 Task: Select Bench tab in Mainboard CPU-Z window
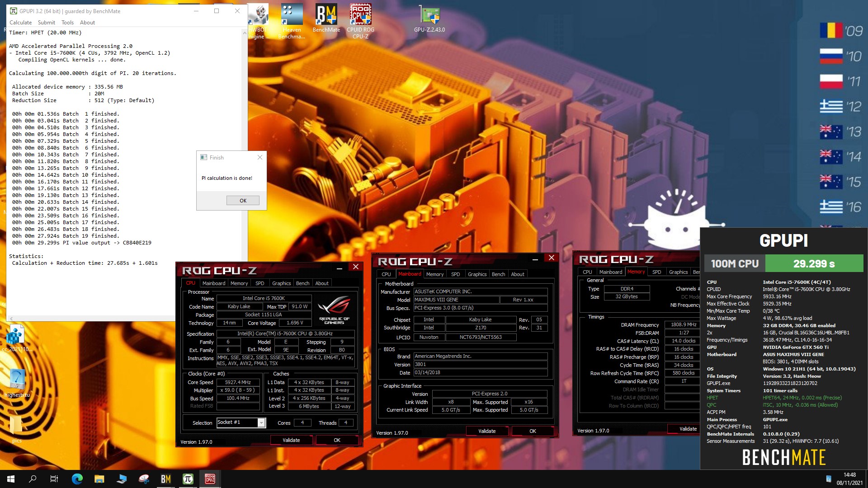pyautogui.click(x=498, y=274)
